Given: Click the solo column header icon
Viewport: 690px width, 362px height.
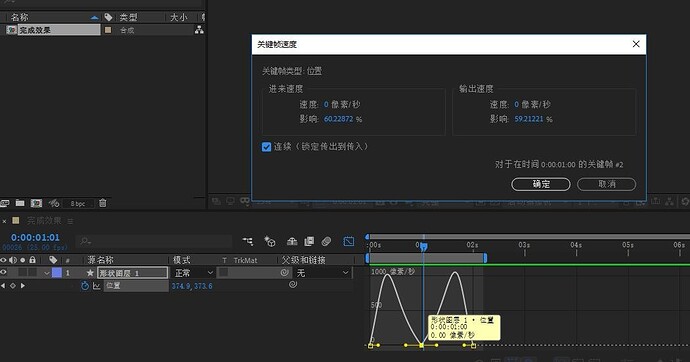Looking at the screenshot, I should tap(22, 260).
